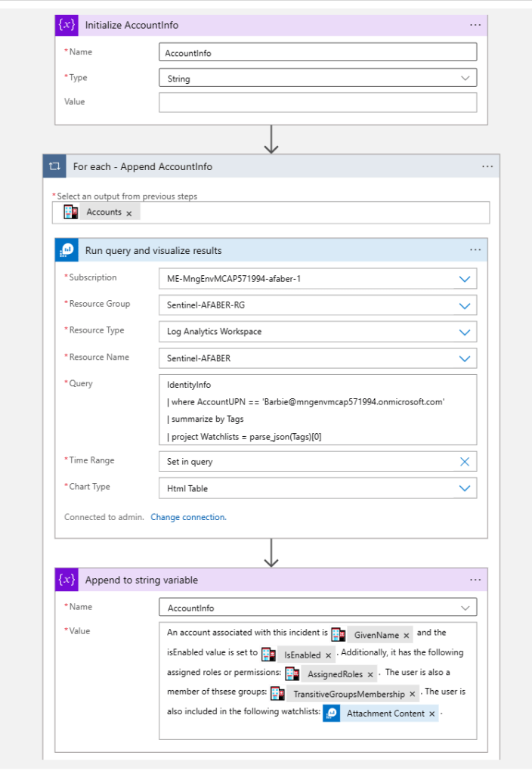Open the Chart Type Html Table dropdown
This screenshot has height=774, width=532.
pyautogui.click(x=465, y=488)
